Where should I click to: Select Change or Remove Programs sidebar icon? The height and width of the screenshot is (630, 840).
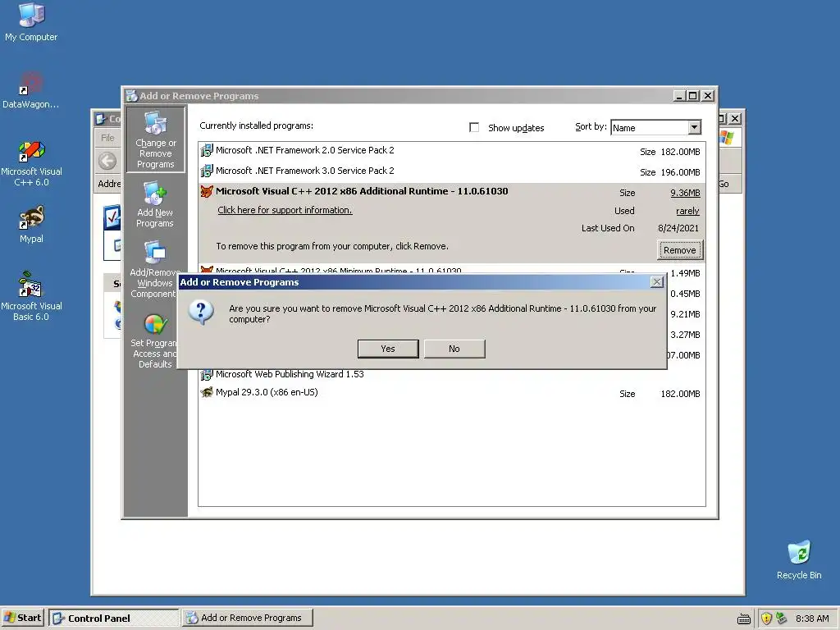pos(155,139)
